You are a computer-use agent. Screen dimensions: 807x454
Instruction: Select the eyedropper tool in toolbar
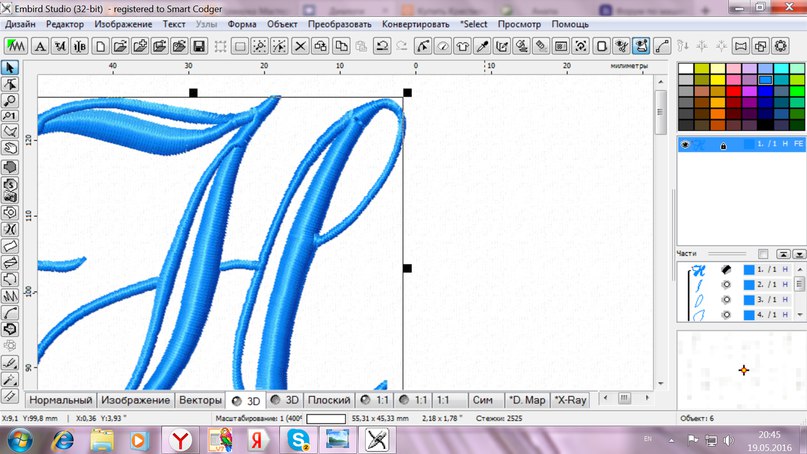click(x=481, y=46)
